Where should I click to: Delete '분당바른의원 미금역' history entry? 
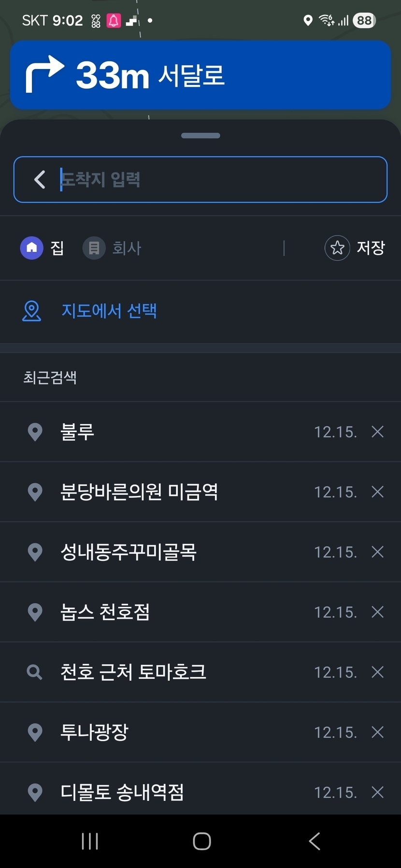click(377, 492)
